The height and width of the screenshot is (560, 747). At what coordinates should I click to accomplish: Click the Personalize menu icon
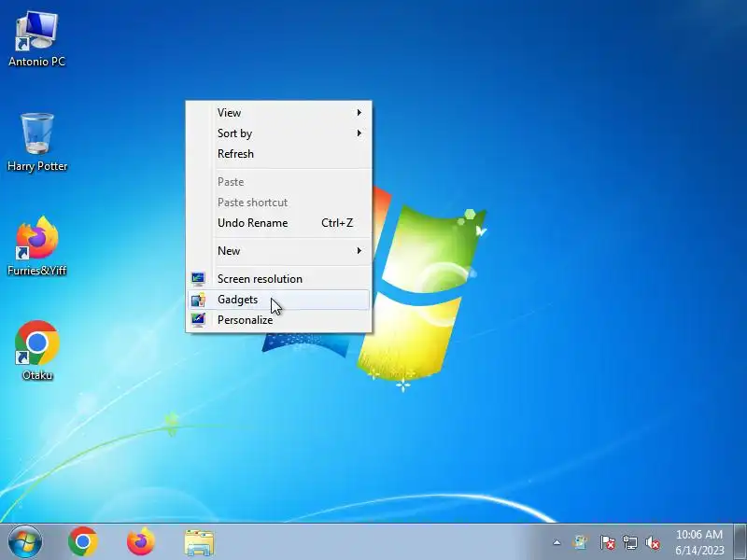198,319
